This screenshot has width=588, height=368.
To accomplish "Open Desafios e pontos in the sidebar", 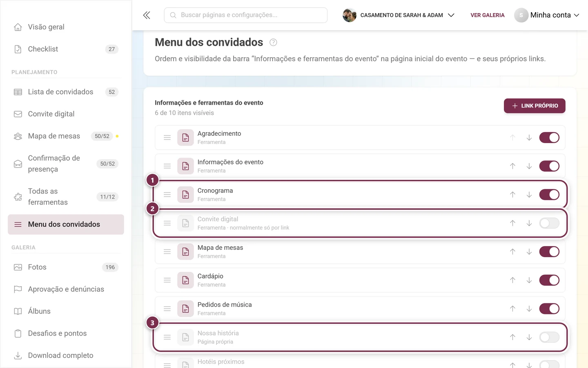I will click(x=66, y=334).
